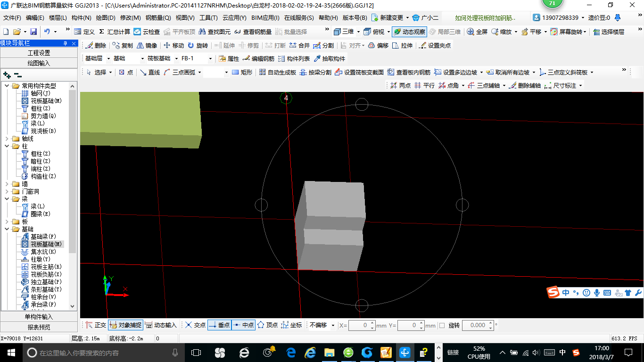Click 按梁分割 tool
This screenshot has width=644, height=362.
(316, 73)
